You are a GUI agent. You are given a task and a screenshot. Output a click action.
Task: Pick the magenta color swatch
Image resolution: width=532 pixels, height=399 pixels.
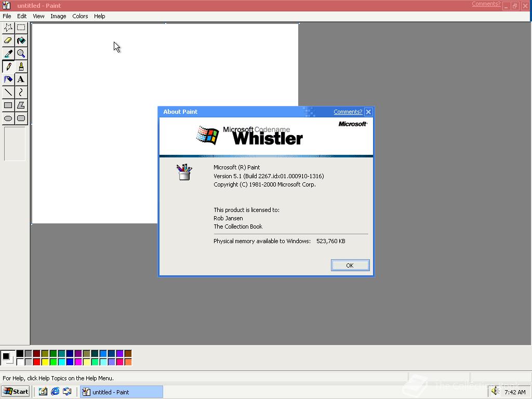(78, 362)
